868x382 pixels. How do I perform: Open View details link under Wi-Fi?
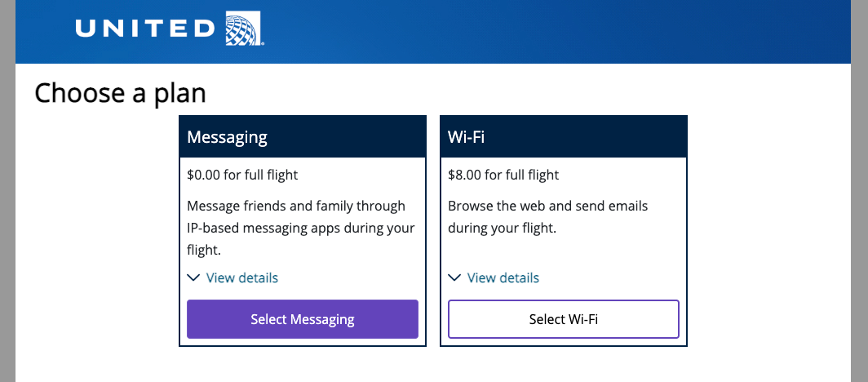pyautogui.click(x=503, y=278)
